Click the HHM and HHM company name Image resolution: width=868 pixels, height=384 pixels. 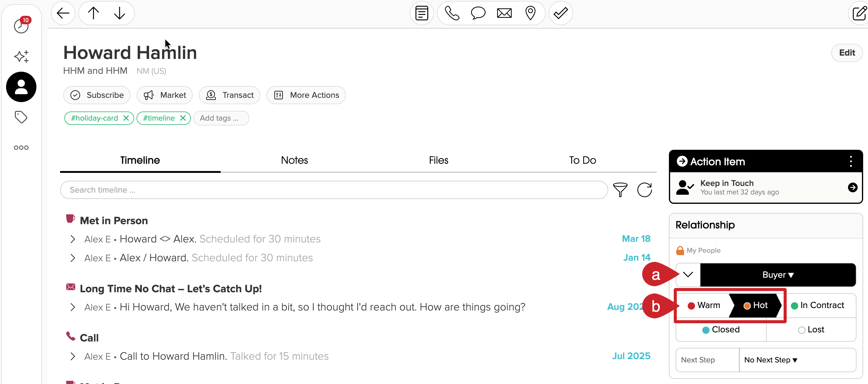pyautogui.click(x=95, y=71)
